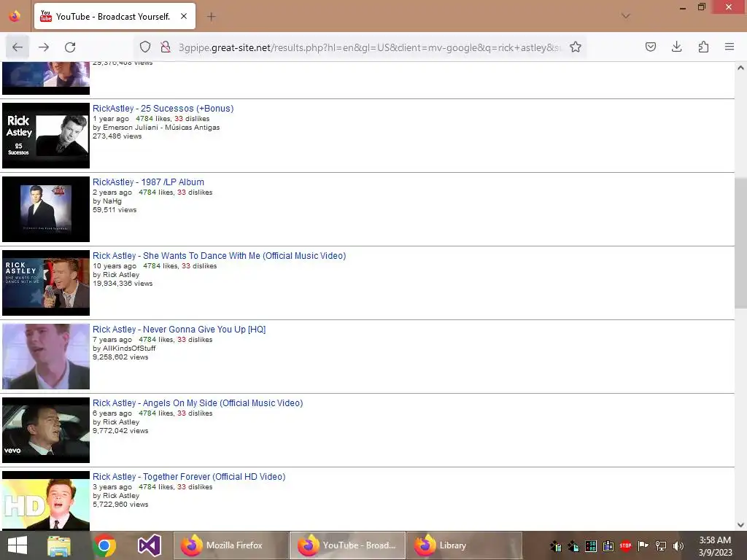Open She Wants To Dance With Me video

219,256
